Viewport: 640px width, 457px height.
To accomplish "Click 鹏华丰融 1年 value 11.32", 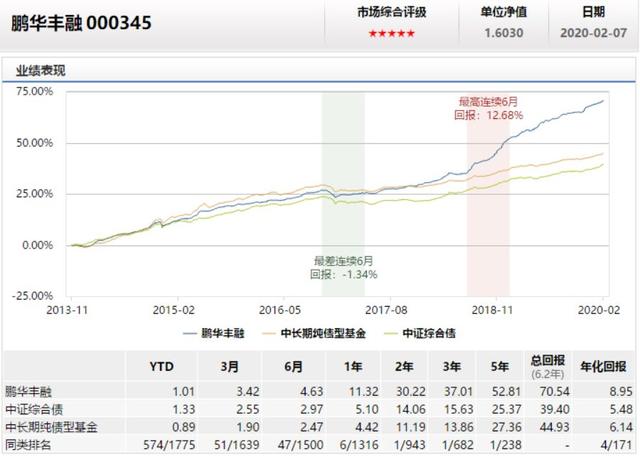I will (364, 392).
